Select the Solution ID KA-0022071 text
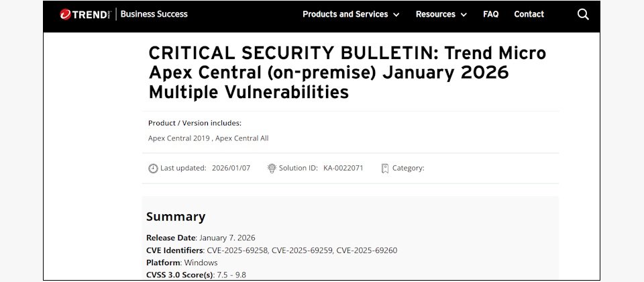 (x=343, y=168)
